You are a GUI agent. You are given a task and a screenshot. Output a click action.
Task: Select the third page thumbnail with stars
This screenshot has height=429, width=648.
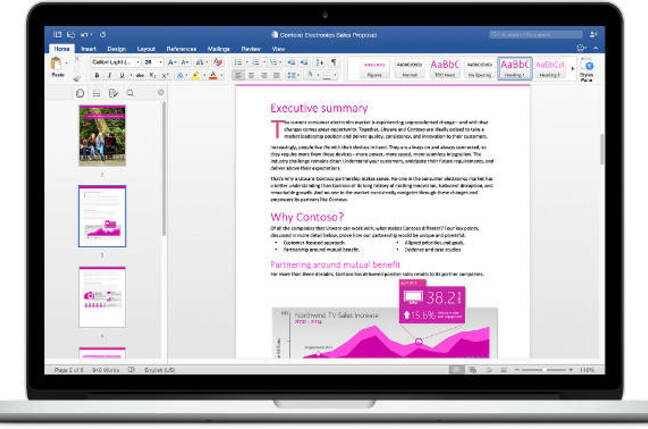coord(102,297)
